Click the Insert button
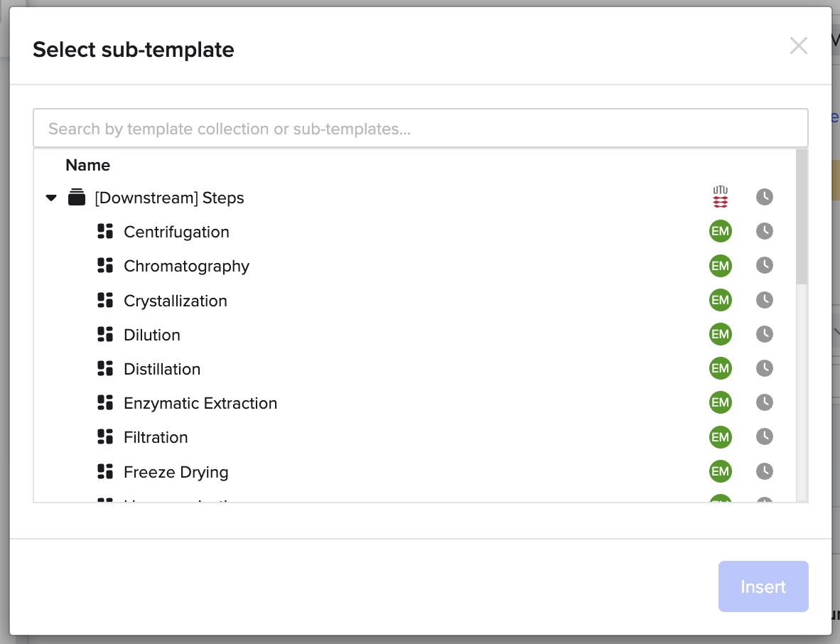 763,586
